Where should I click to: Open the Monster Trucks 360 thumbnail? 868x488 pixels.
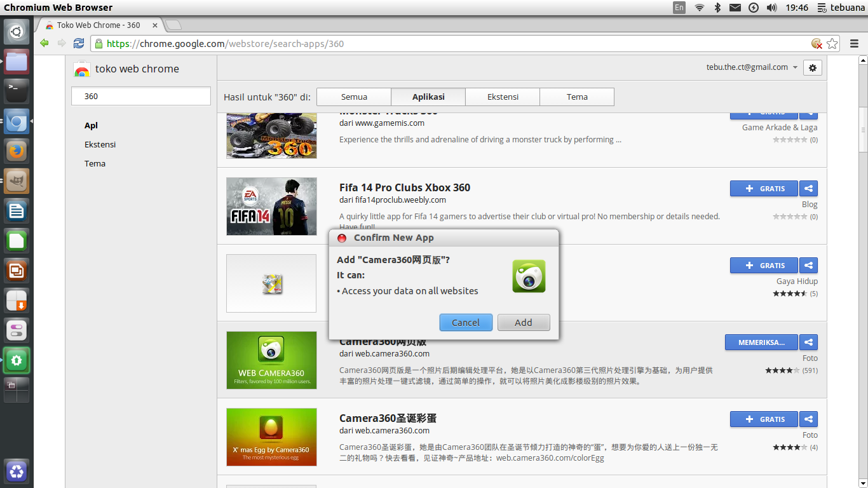(x=271, y=136)
